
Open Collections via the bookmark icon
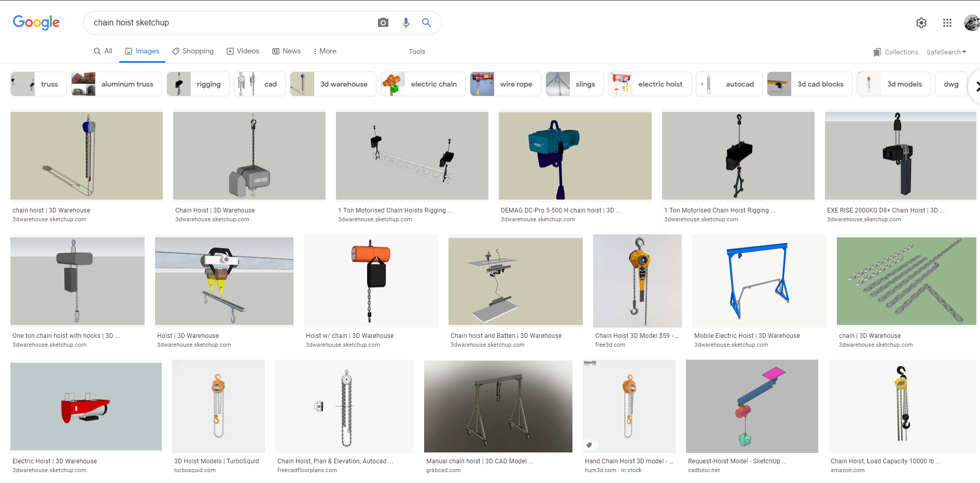[x=877, y=52]
